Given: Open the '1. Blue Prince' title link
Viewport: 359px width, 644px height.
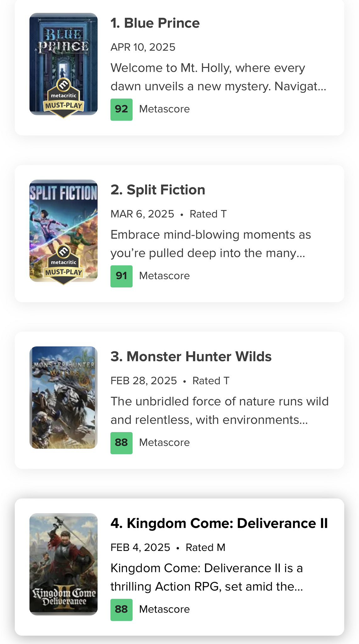Looking at the screenshot, I should tap(155, 23).
